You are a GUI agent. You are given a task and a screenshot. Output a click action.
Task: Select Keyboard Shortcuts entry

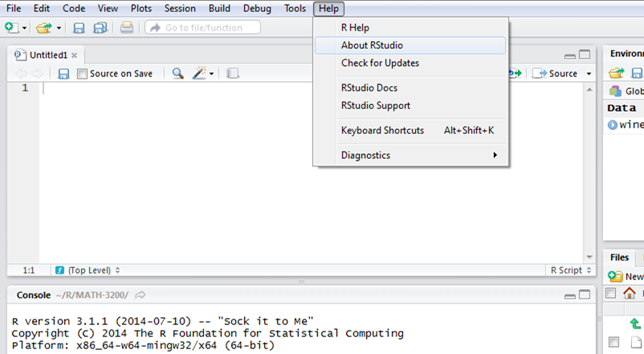coord(410,130)
